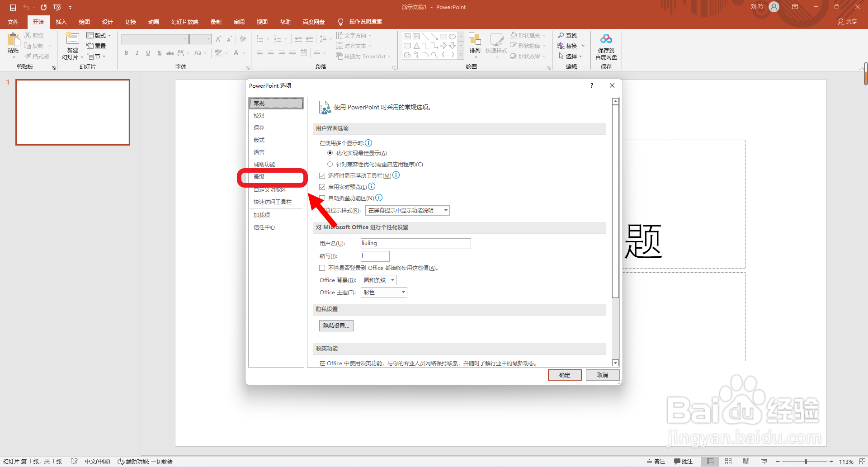868x467 pixels.
Task: Click the Save to Baidu Netdisk icon
Action: pos(606,39)
